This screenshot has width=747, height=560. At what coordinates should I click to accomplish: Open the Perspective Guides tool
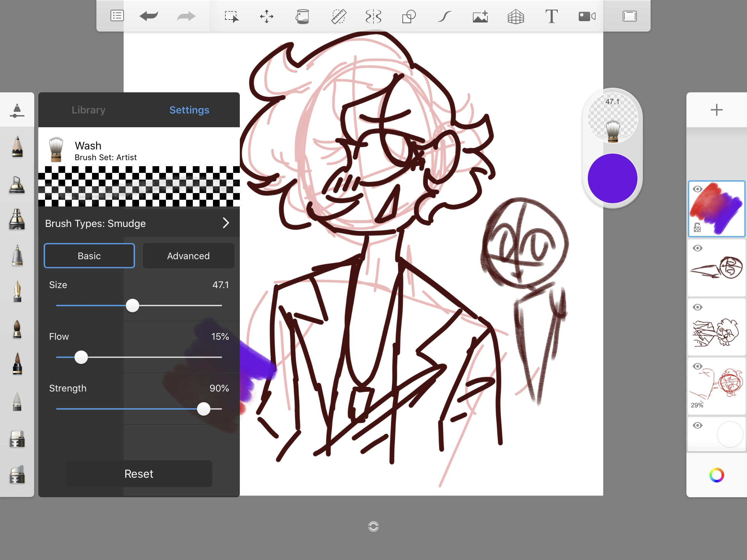pos(516,16)
